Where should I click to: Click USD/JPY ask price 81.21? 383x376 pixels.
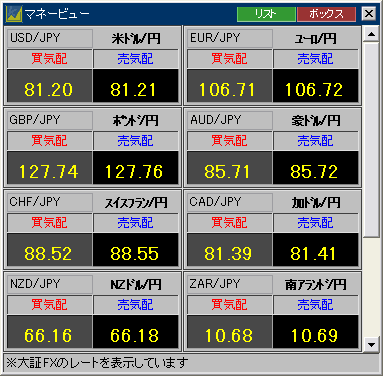(135, 86)
